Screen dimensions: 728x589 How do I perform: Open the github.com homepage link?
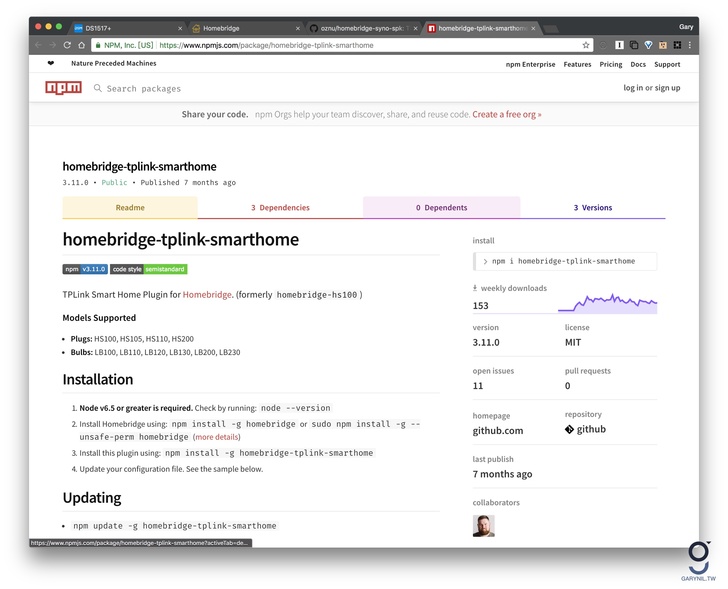pyautogui.click(x=498, y=430)
